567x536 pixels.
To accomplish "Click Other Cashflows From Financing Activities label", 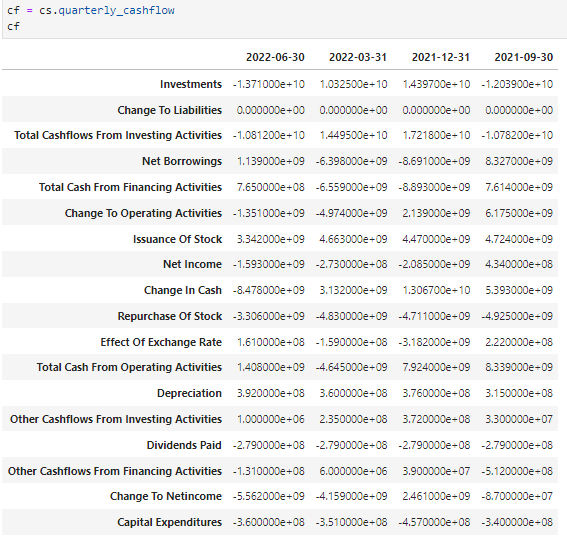I will [x=115, y=471].
